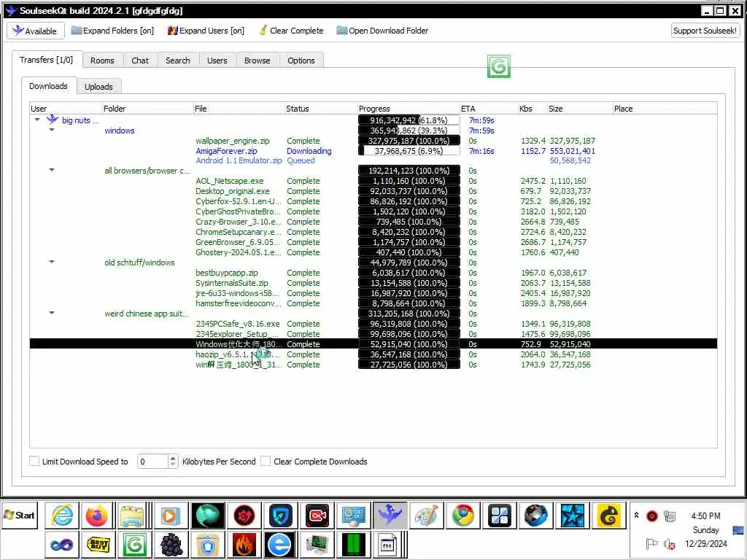Viewport: 747px width, 560px height.
Task: Click the Action Center flag tray icon
Action: pyautogui.click(x=651, y=543)
